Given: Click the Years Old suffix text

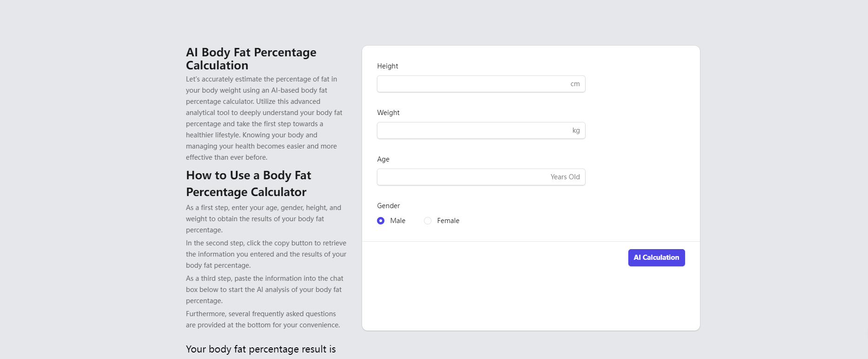Looking at the screenshot, I should 565,177.
